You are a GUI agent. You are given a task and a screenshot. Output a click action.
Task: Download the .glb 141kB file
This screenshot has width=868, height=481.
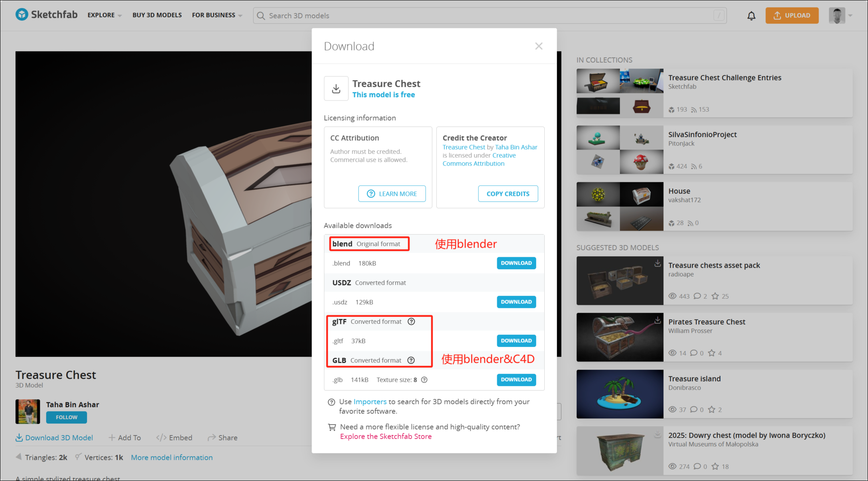coord(516,380)
